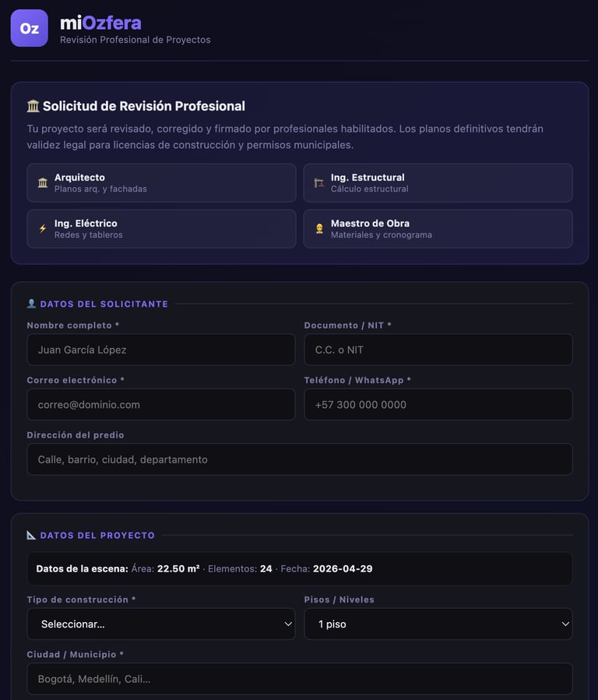598x700 pixels.
Task: Click the Ing. Eléctrico lightning icon
Action: [43, 229]
